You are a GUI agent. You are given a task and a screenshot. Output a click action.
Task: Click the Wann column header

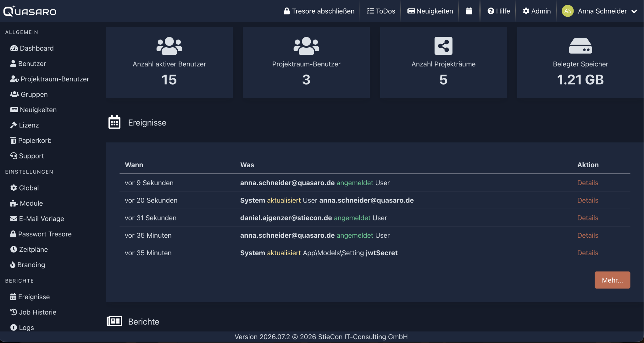(x=134, y=165)
